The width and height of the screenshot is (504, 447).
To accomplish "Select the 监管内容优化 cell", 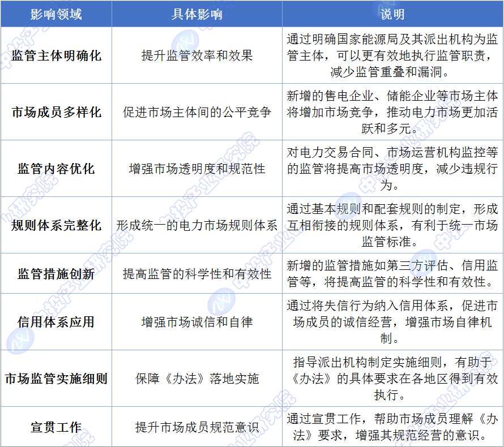I will tap(56, 169).
